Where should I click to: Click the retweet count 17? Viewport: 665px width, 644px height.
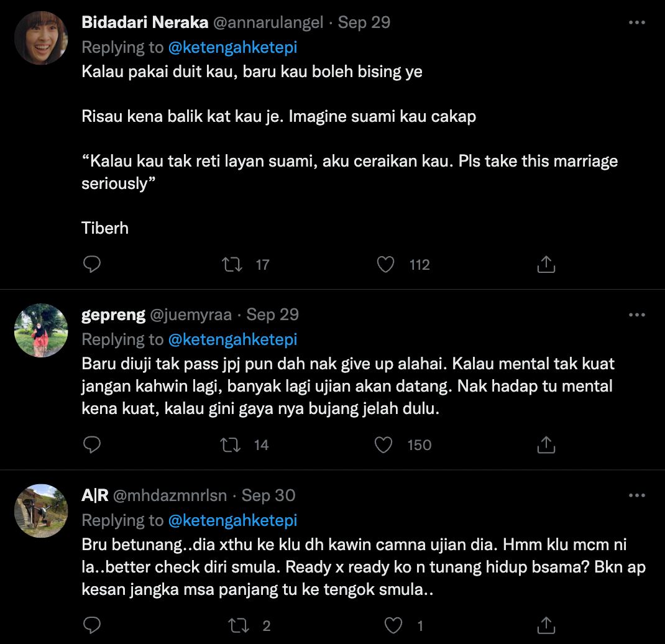click(262, 264)
